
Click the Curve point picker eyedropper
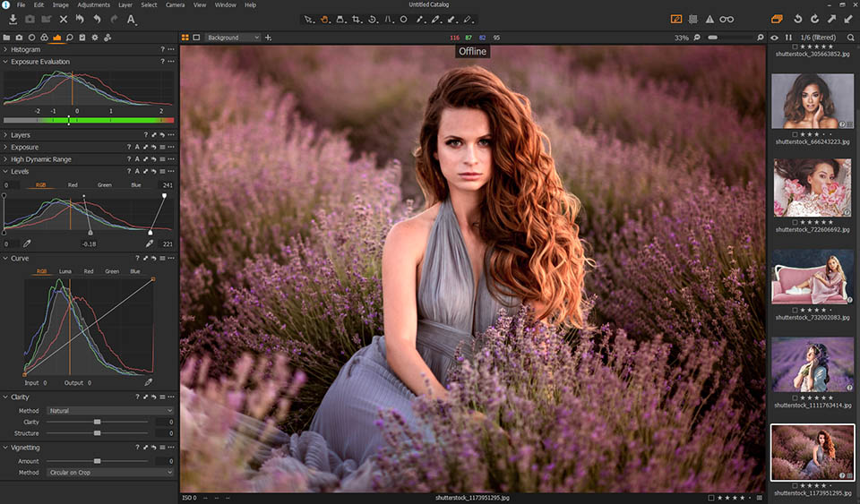(148, 382)
